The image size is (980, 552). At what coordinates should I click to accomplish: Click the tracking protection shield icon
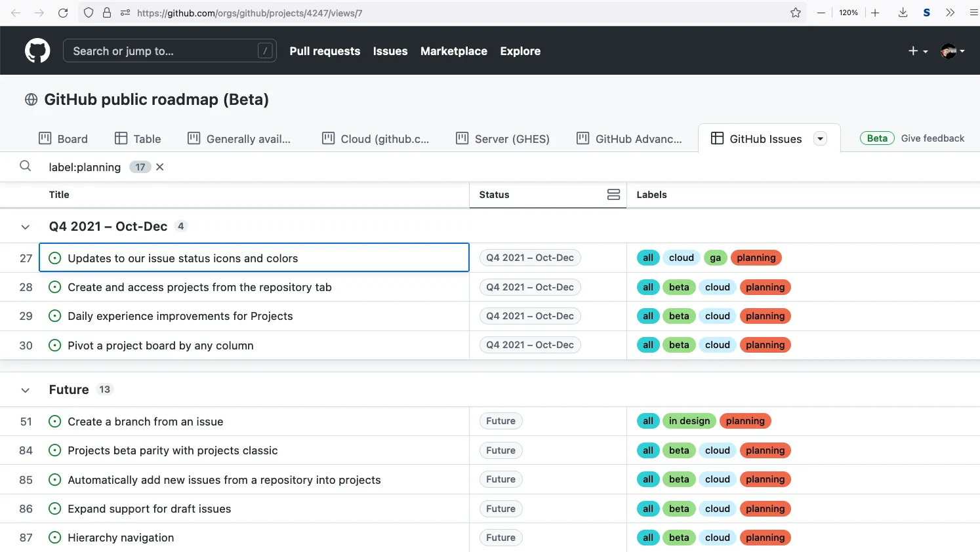point(88,12)
